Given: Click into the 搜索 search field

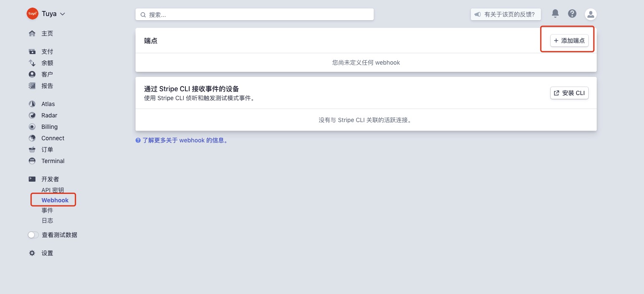Looking at the screenshot, I should point(254,14).
